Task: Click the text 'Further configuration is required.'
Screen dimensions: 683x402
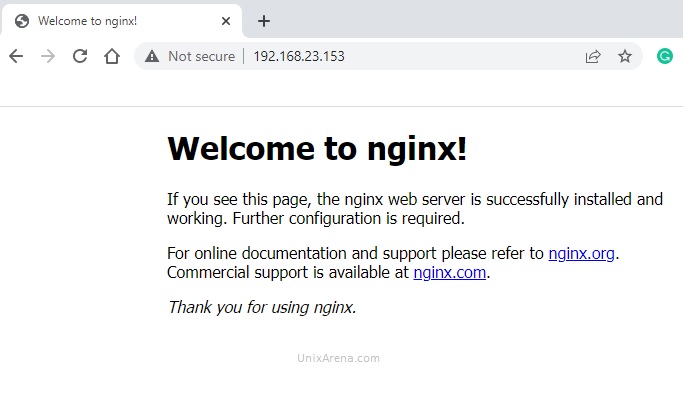Action: tap(348, 219)
